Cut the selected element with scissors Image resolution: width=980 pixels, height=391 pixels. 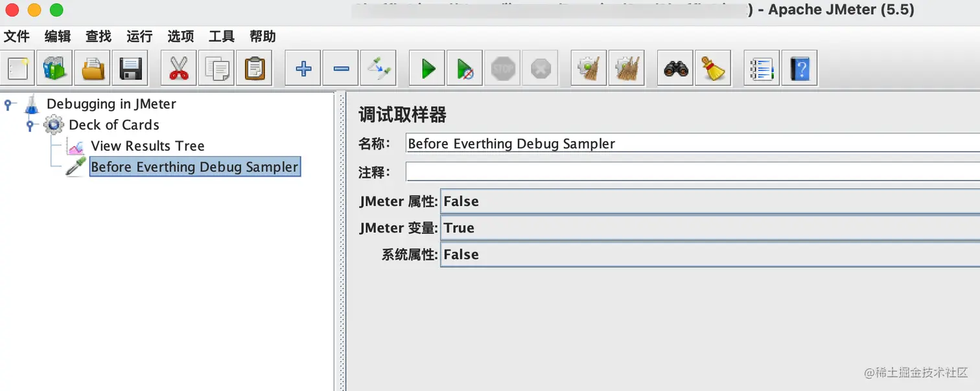179,68
